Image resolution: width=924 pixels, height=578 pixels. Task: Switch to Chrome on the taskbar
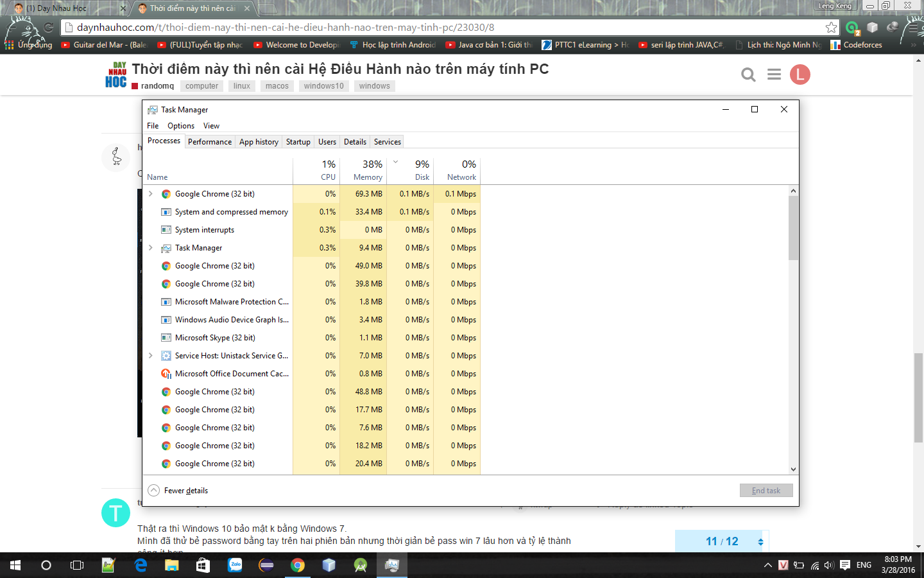pyautogui.click(x=298, y=565)
